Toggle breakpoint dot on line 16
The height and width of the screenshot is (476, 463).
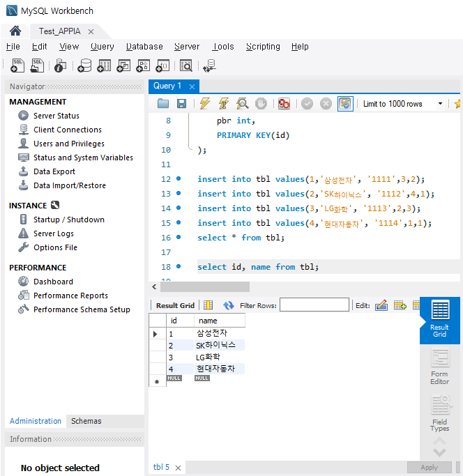[x=179, y=237]
